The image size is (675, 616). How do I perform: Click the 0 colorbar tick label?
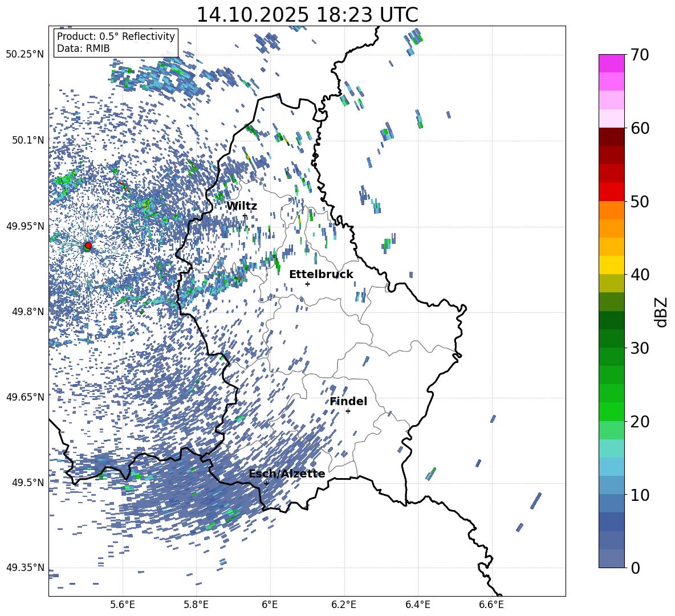coord(635,568)
